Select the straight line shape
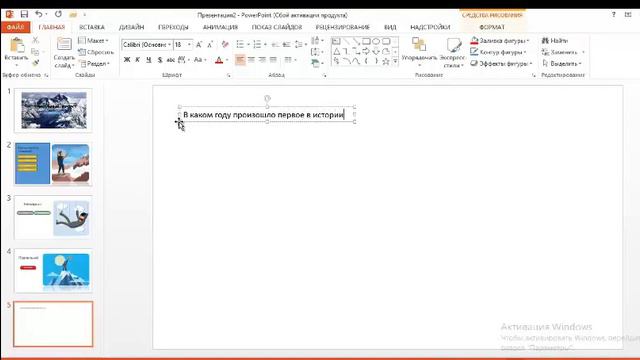 pos(346,41)
